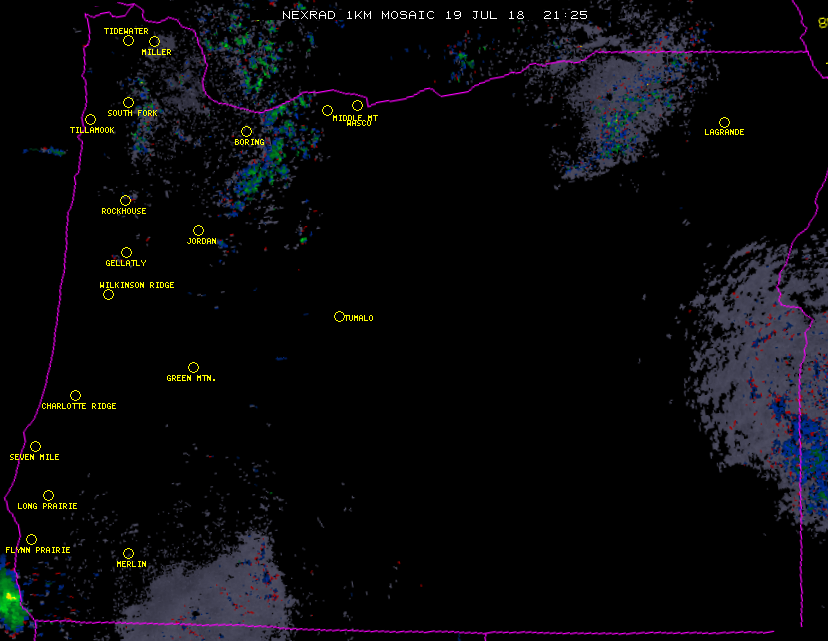Click the Merlin station circle marker
This screenshot has width=828, height=641.
point(128,554)
